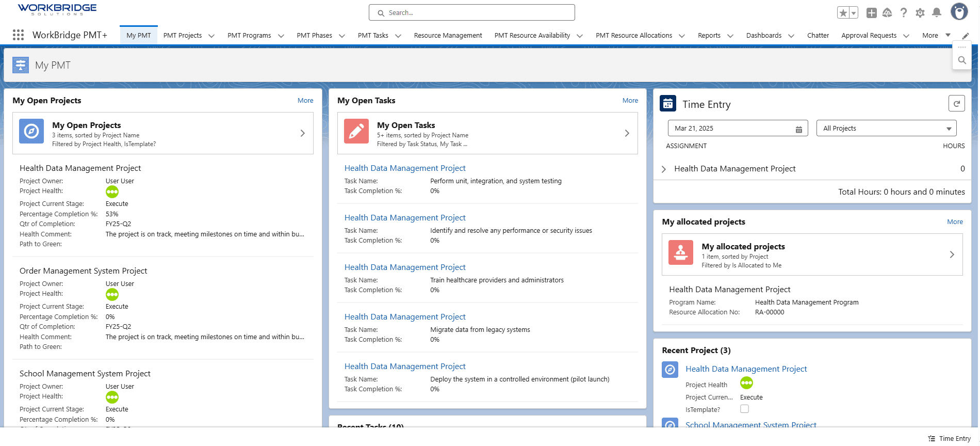Click the WorkBridge Solutions logo
Screen dimensions: 980x446
[x=57, y=9]
